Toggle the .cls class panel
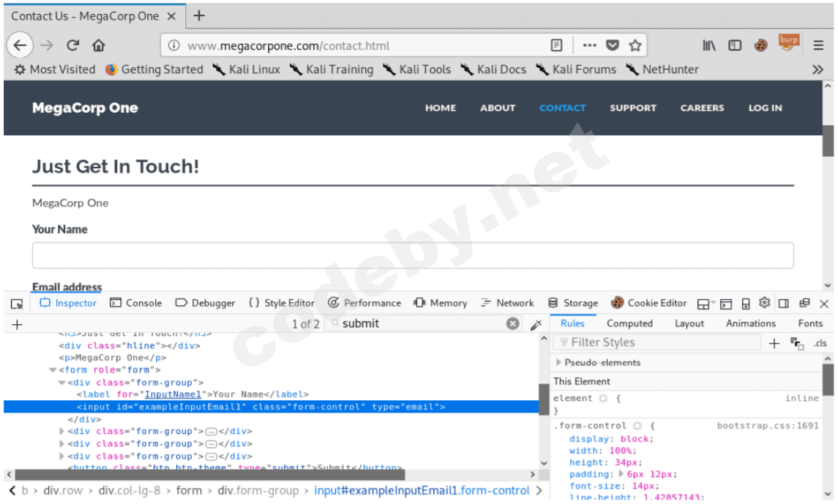Viewport: 838px width, 504px height. point(820,343)
